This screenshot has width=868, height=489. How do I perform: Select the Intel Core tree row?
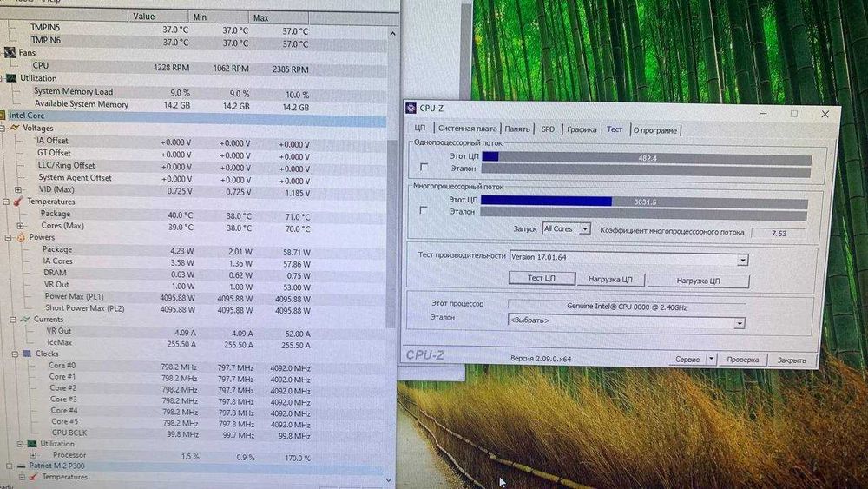click(194, 117)
